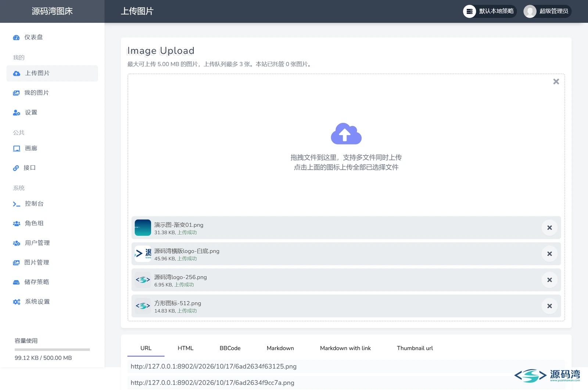Screen dimensions: 588x390
Task: Open 角色组 management
Action: (52, 223)
